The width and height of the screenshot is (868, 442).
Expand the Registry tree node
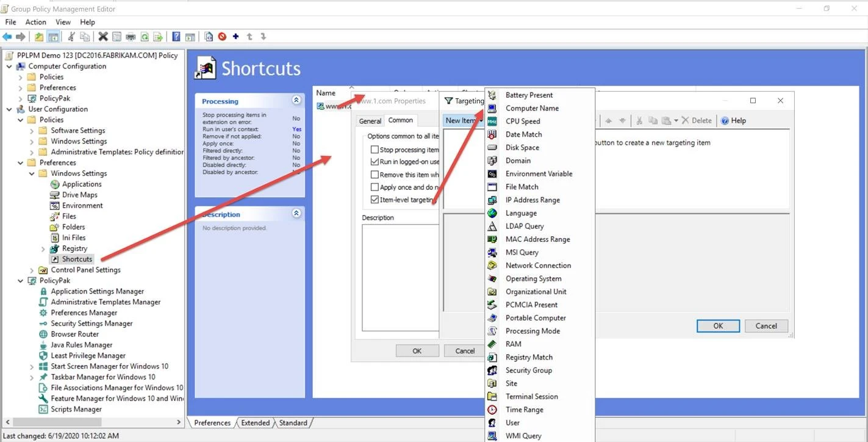click(43, 248)
